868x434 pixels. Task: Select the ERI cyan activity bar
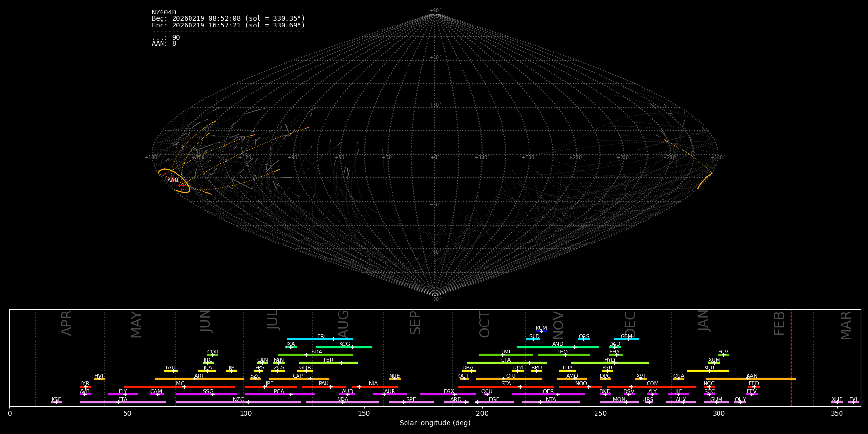tap(320, 339)
